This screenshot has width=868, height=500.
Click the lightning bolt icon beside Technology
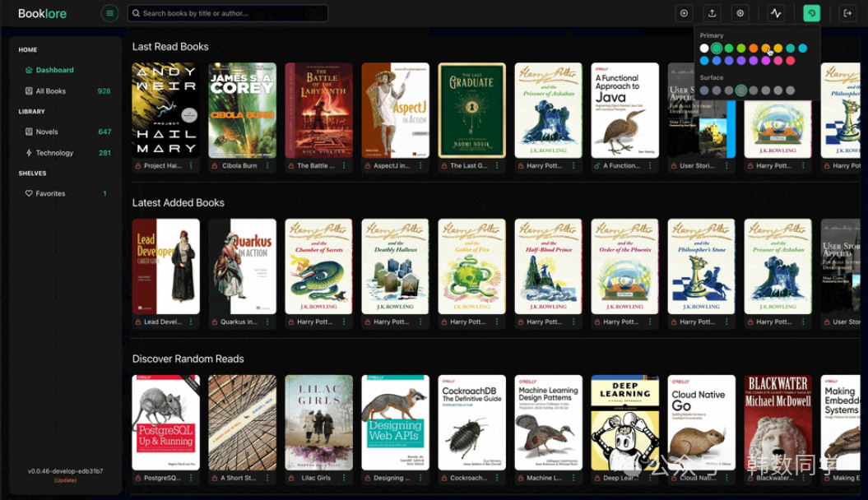(29, 153)
